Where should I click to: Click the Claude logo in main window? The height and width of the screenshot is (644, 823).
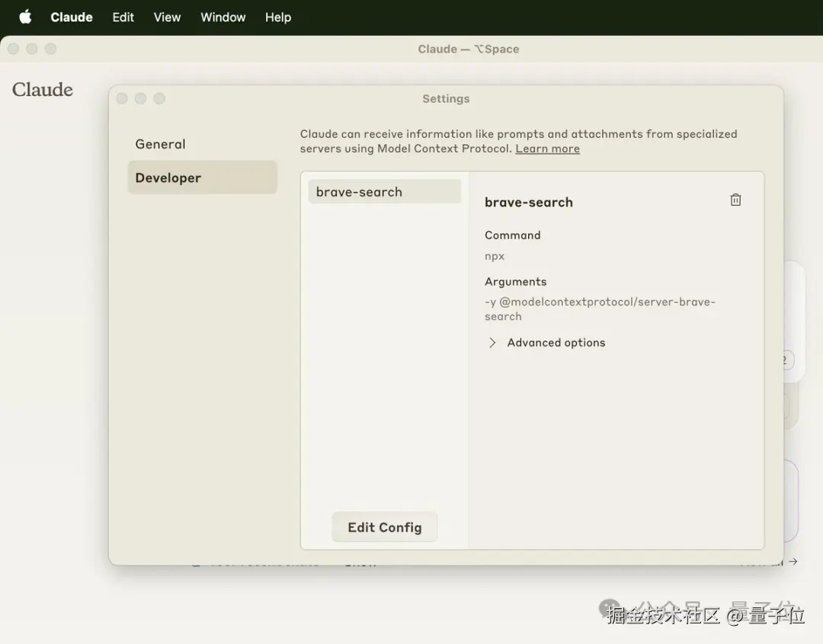[x=43, y=89]
